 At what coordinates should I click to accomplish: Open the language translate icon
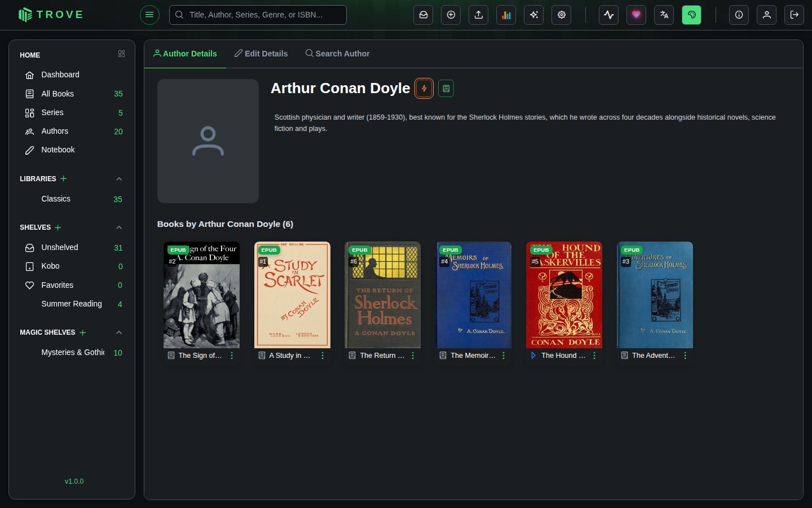click(x=664, y=15)
